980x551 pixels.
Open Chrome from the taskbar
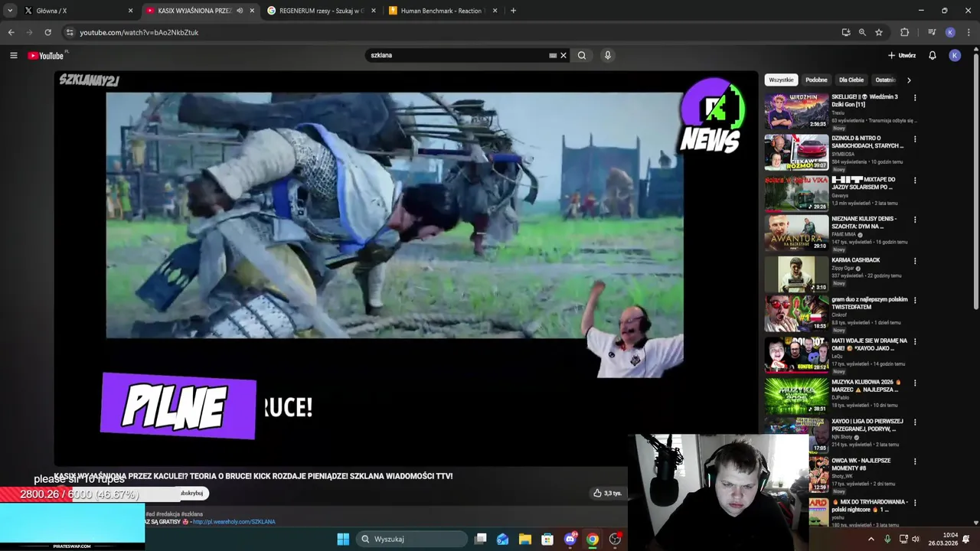(x=592, y=539)
